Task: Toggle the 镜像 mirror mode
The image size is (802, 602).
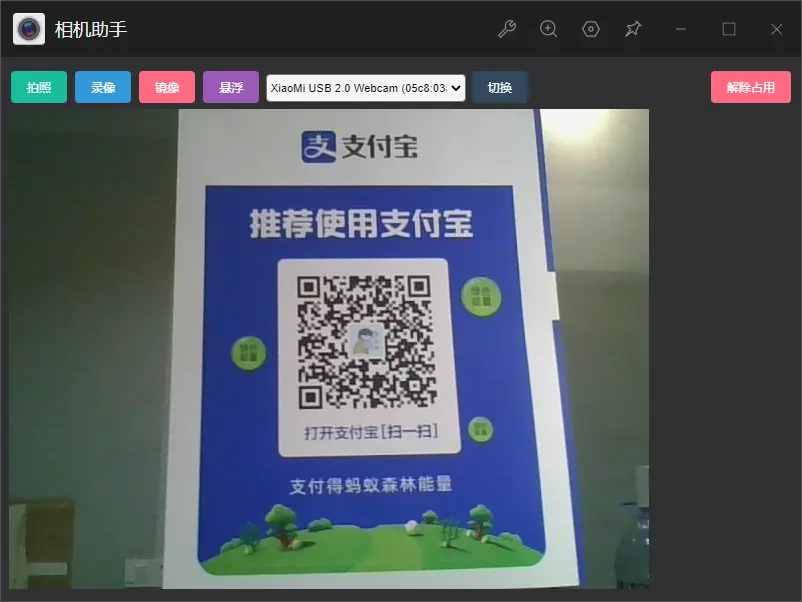Action: [x=166, y=87]
